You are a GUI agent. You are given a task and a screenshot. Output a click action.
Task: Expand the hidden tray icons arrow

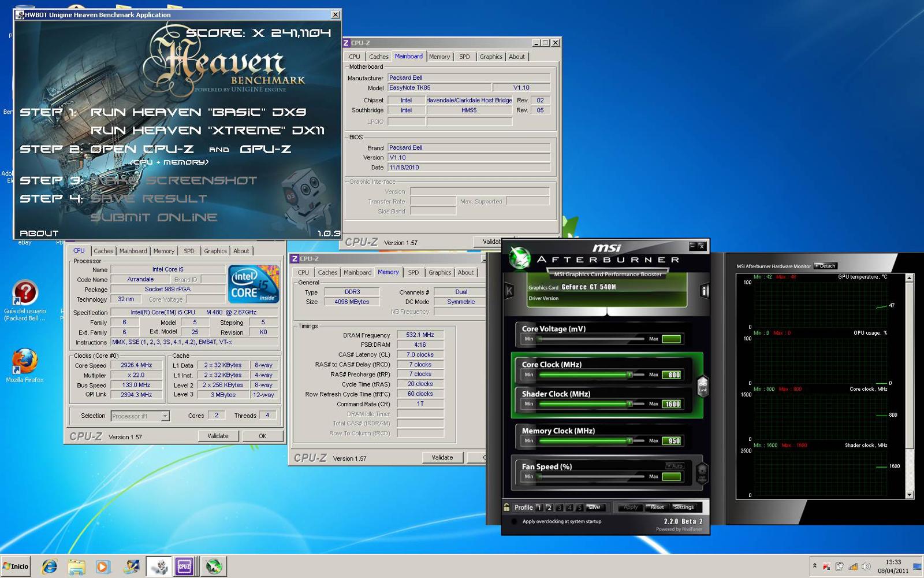(814, 566)
